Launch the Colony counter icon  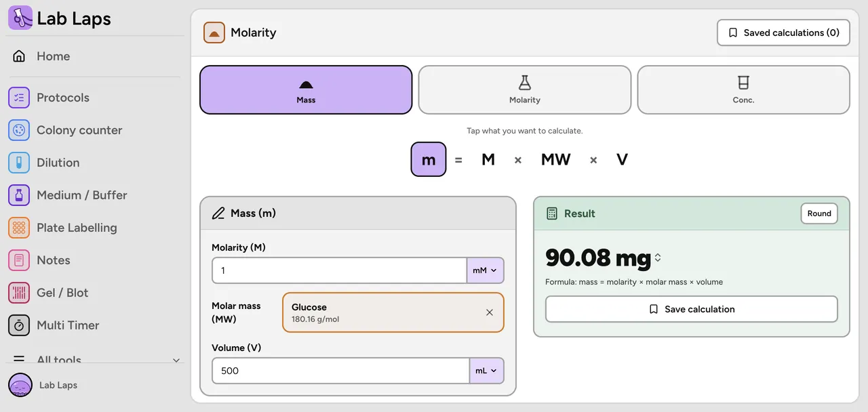pos(19,130)
